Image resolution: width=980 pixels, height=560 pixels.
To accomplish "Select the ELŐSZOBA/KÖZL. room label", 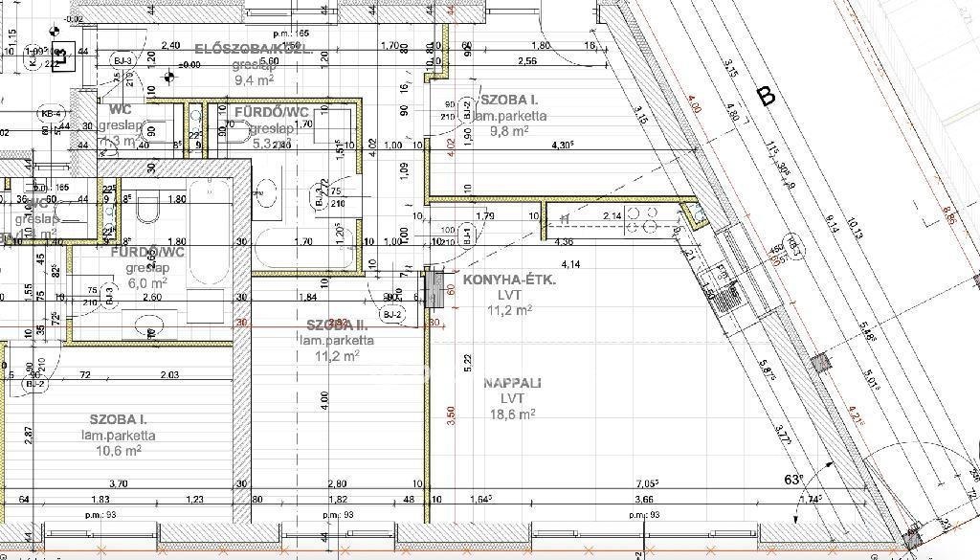I will [x=254, y=49].
